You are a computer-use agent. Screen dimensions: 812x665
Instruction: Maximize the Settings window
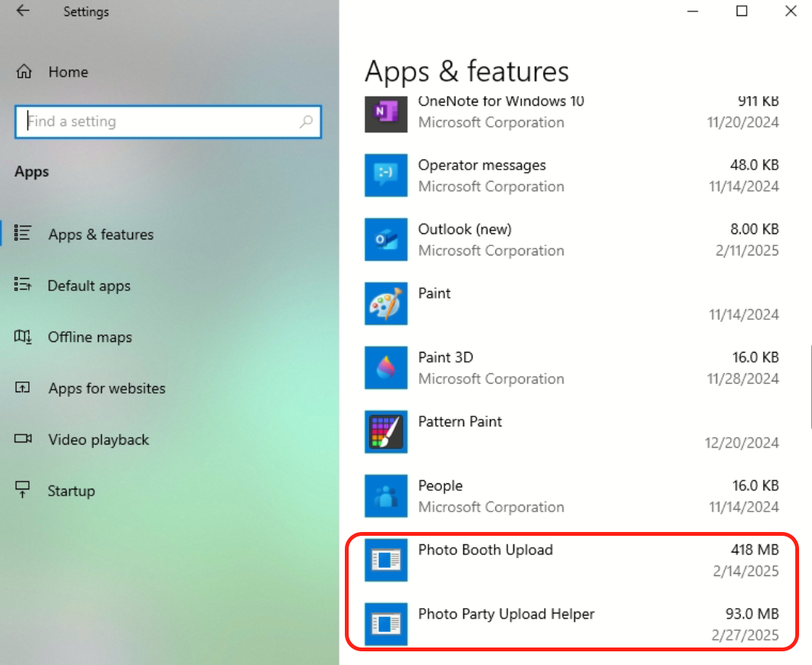[x=741, y=11]
